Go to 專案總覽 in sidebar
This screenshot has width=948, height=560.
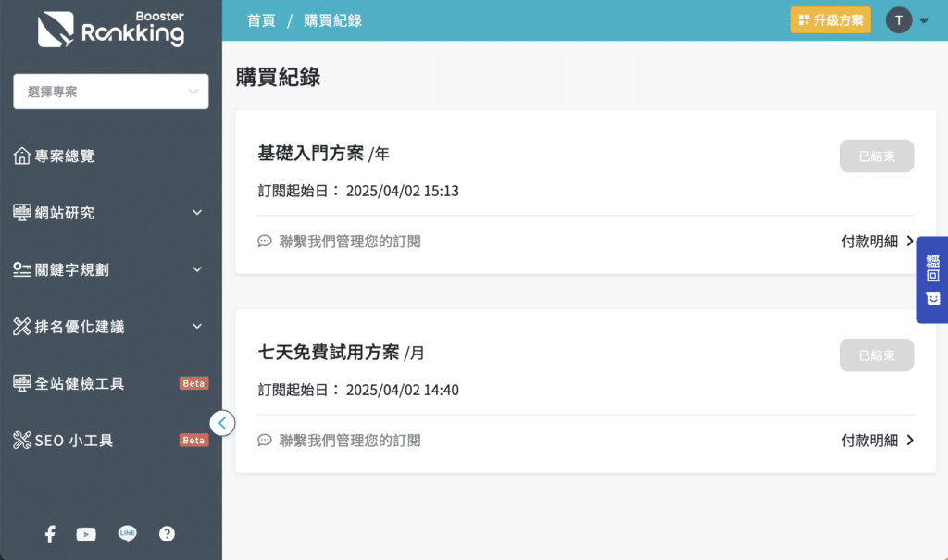[x=65, y=156]
